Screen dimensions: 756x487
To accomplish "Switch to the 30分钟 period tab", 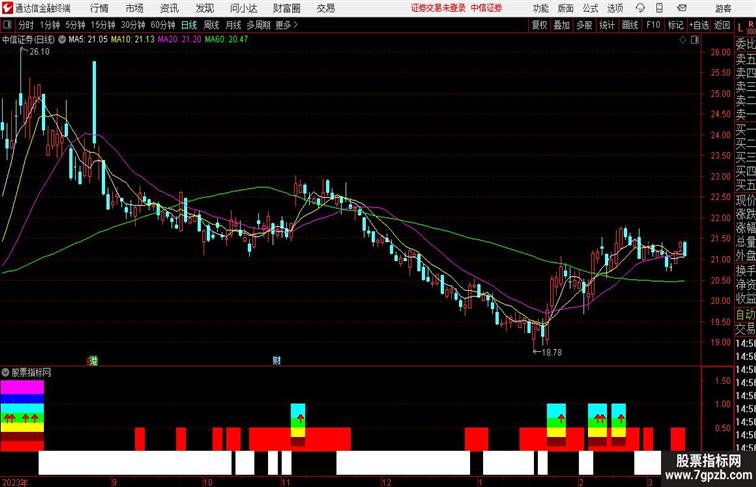I will point(133,25).
